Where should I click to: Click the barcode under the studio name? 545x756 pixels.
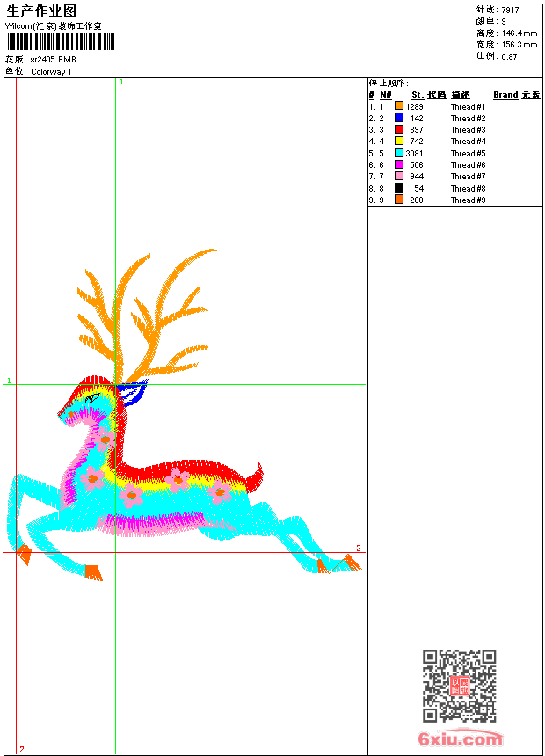(x=61, y=41)
